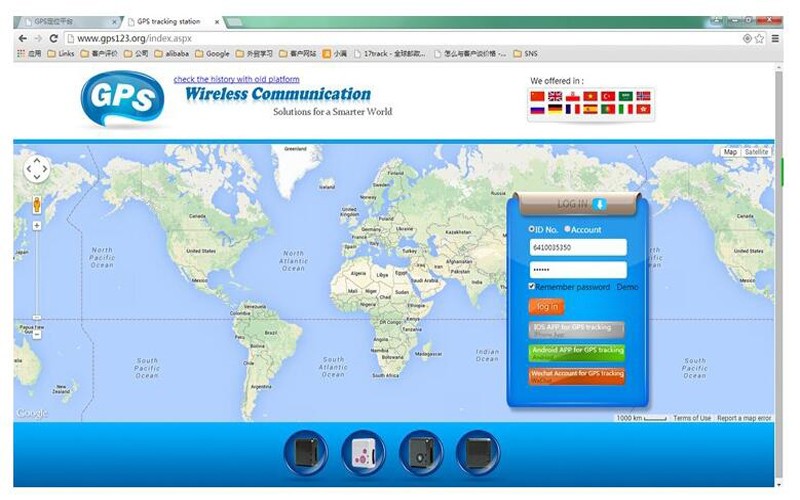The image size is (800, 500).
Task: Click the first GPS tracker device icon
Action: click(305, 453)
